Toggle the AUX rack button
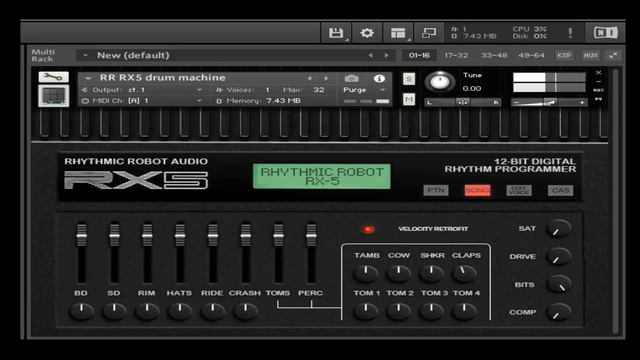 click(x=591, y=56)
